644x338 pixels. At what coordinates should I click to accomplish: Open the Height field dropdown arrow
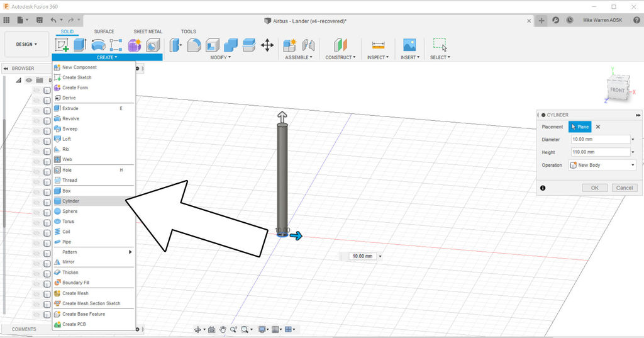(633, 152)
